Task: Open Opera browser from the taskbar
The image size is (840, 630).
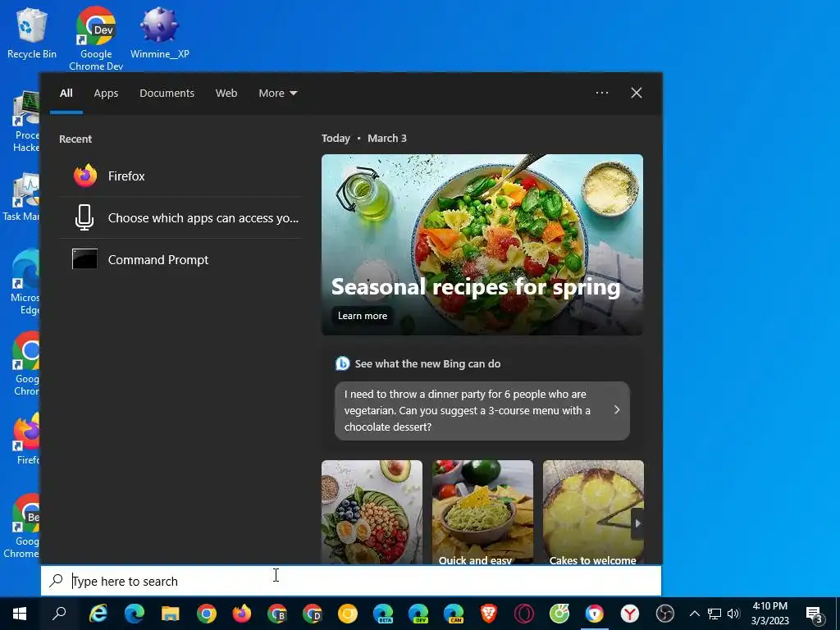Action: coord(524,614)
